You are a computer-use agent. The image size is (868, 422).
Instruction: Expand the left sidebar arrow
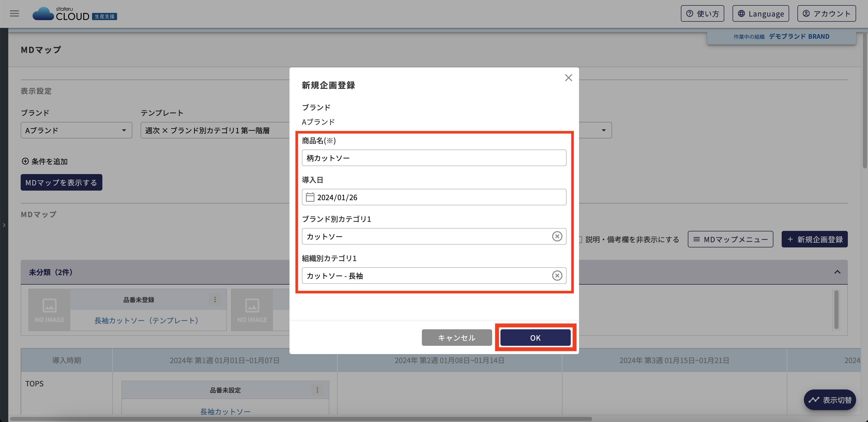(4, 225)
